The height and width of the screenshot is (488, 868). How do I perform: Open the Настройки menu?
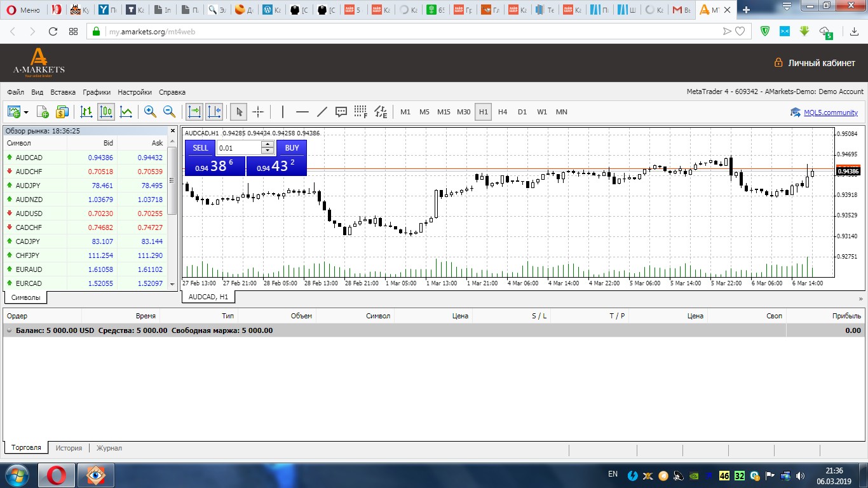(x=135, y=91)
